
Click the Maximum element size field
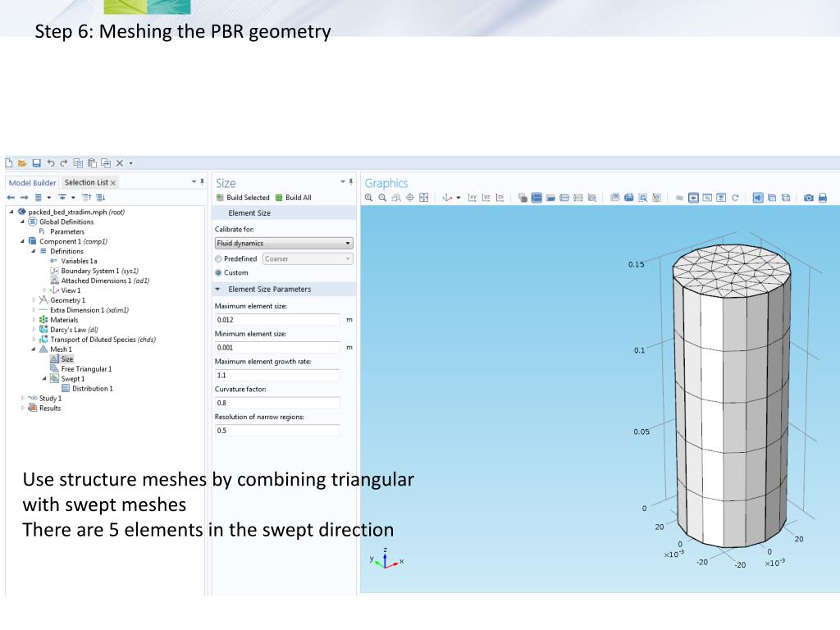pos(276,320)
